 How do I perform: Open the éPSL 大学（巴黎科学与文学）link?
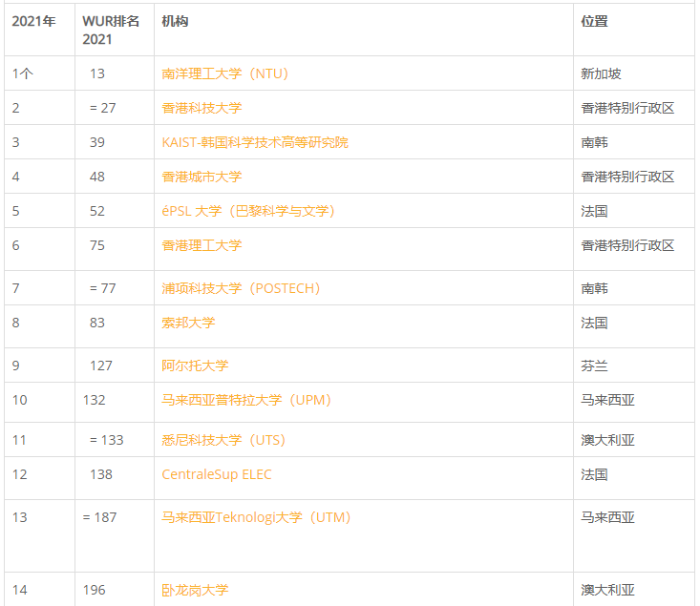tap(248, 211)
